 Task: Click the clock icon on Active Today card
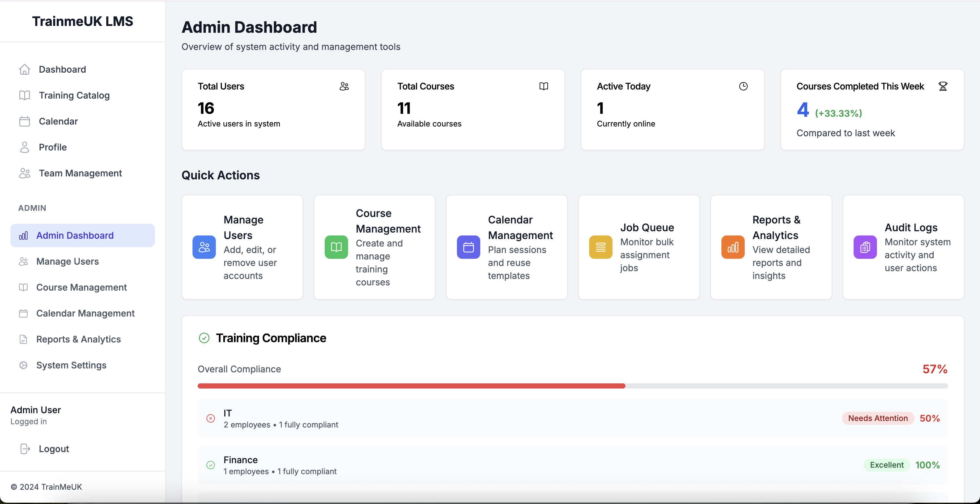click(743, 86)
